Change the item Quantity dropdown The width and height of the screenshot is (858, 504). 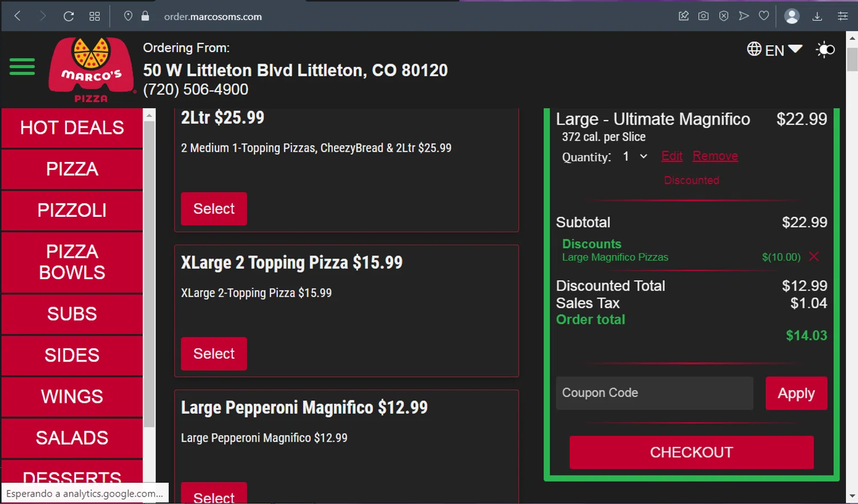coord(635,156)
